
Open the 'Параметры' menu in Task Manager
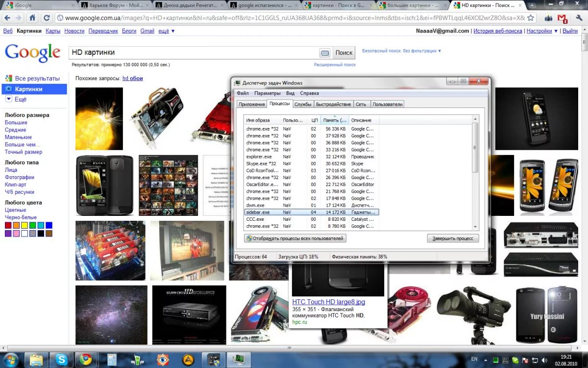tap(267, 93)
